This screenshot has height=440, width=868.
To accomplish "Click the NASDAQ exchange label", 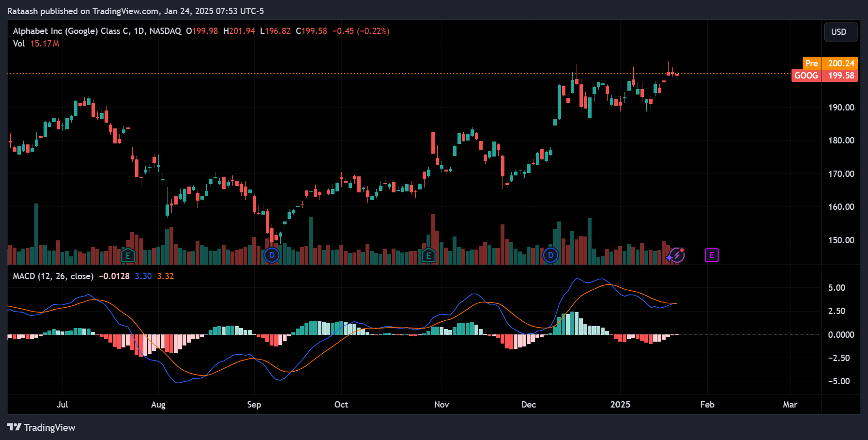I will click(165, 31).
